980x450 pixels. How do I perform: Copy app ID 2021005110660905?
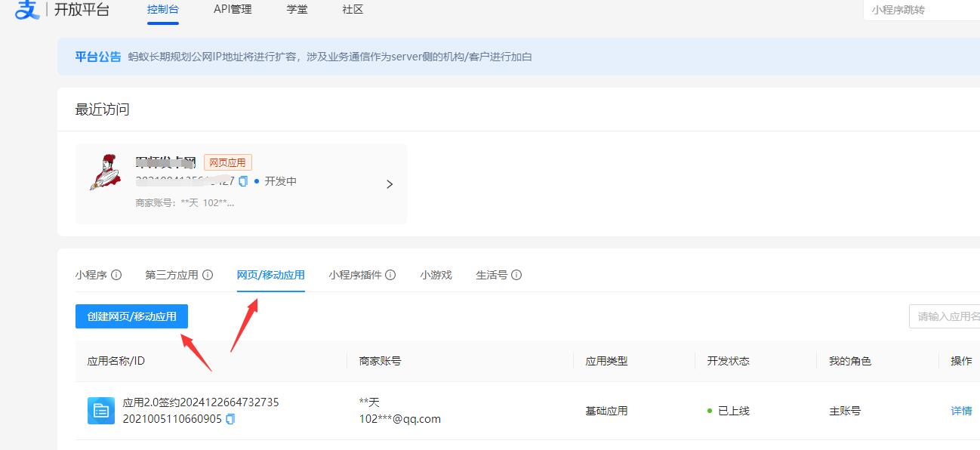(230, 419)
